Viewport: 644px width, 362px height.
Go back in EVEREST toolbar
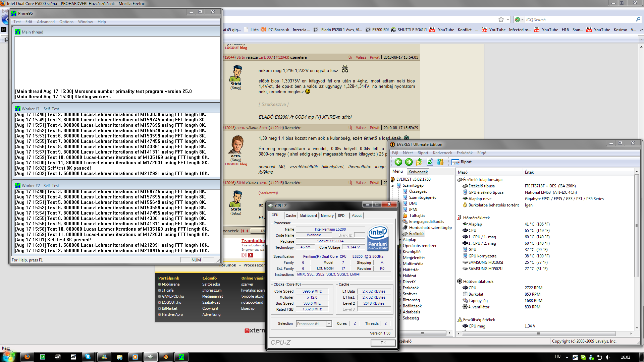398,162
